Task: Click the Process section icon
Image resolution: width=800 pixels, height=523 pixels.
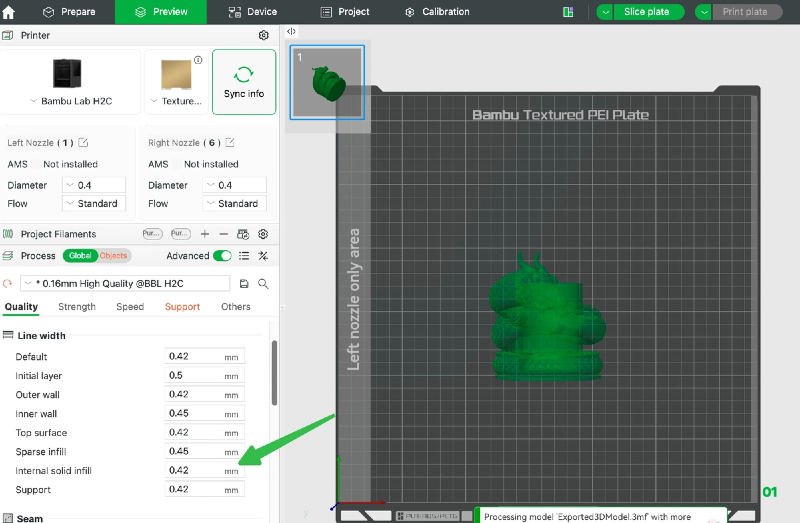Action: pyautogui.click(x=8, y=256)
